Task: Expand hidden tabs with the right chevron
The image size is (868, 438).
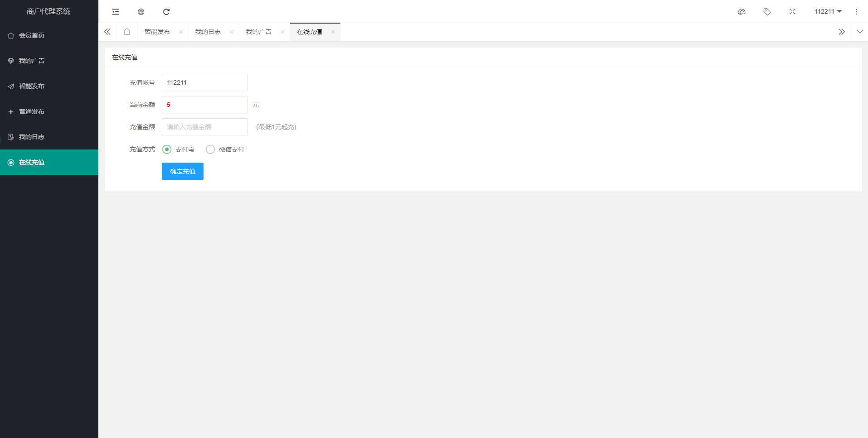Action: 842,32
